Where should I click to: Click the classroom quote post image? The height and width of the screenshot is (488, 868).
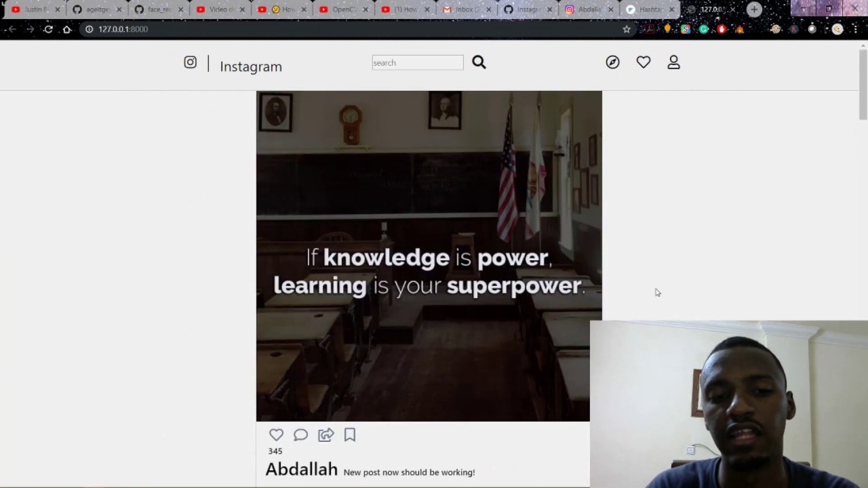click(x=429, y=256)
